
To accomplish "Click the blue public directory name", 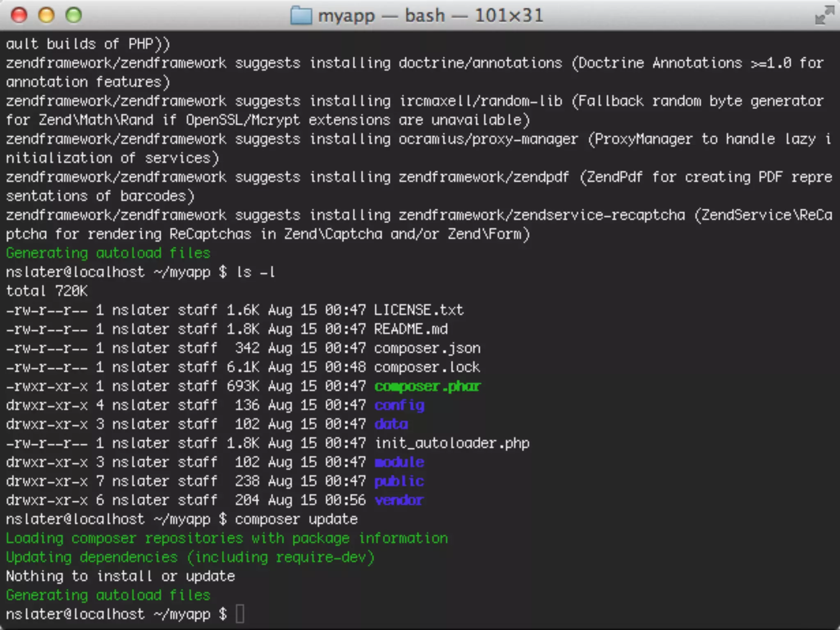I will point(399,481).
